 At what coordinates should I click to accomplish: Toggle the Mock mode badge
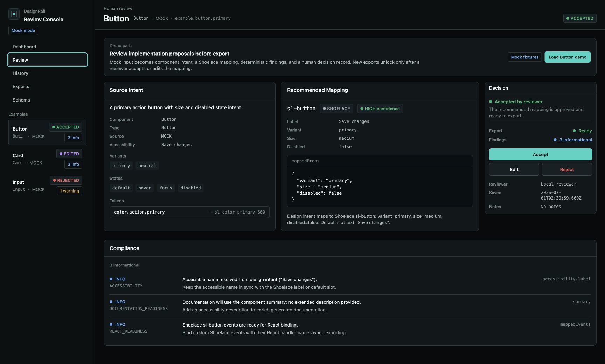pyautogui.click(x=23, y=30)
